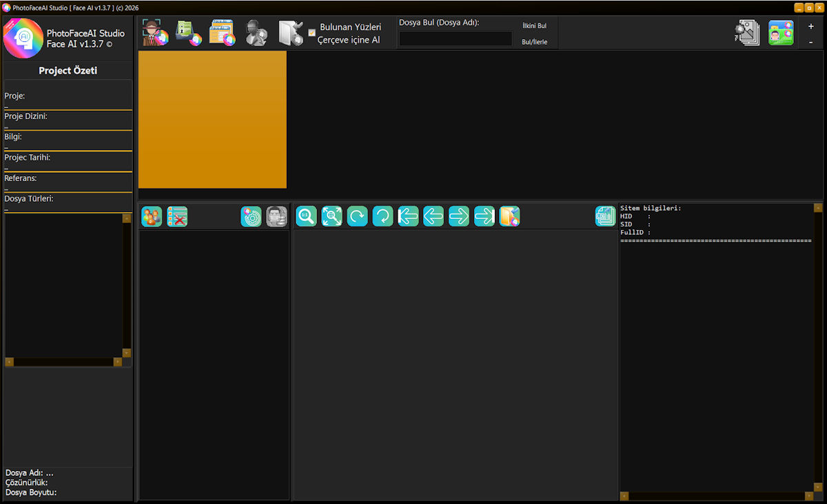The image size is (827, 504).
Task: Click the İlkini Bul button
Action: (x=534, y=25)
